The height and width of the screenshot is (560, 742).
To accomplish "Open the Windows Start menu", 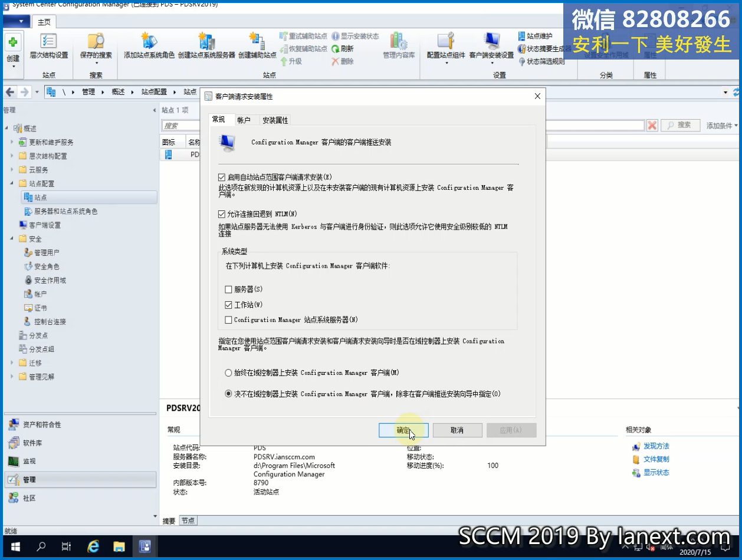I will pyautogui.click(x=15, y=546).
